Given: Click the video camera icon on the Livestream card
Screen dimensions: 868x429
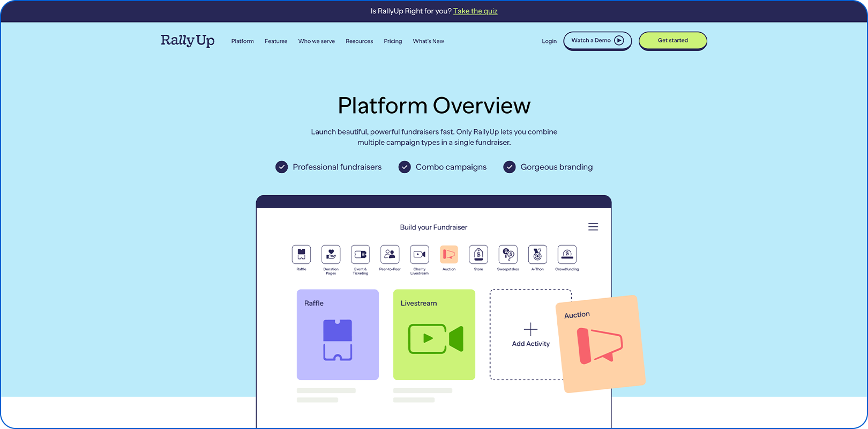Looking at the screenshot, I should tap(436, 339).
